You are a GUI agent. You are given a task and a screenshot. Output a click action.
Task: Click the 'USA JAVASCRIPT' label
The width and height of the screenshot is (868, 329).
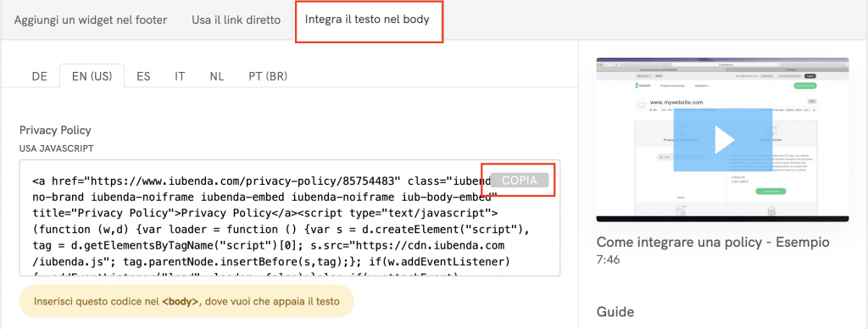(57, 148)
